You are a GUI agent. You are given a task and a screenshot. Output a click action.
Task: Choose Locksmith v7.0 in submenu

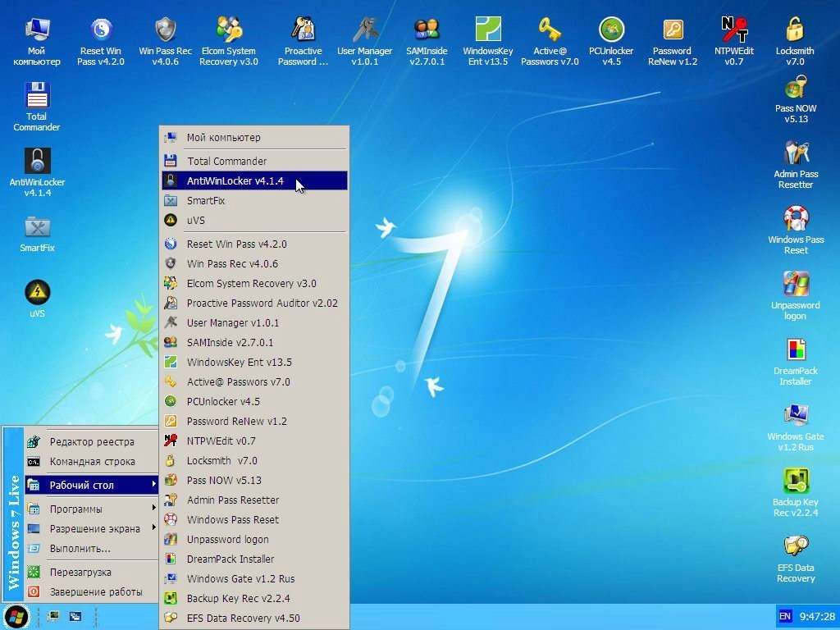point(254,460)
